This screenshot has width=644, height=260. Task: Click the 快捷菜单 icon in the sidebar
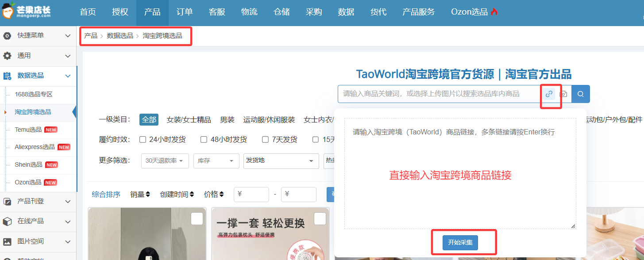[7, 35]
